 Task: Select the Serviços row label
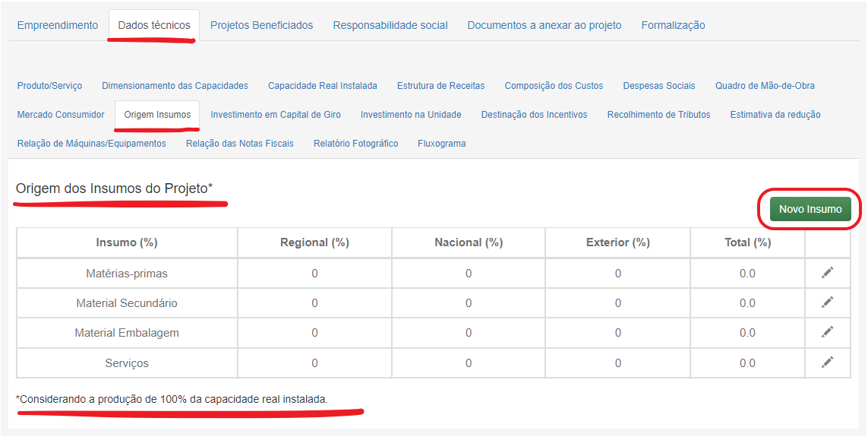tap(127, 363)
